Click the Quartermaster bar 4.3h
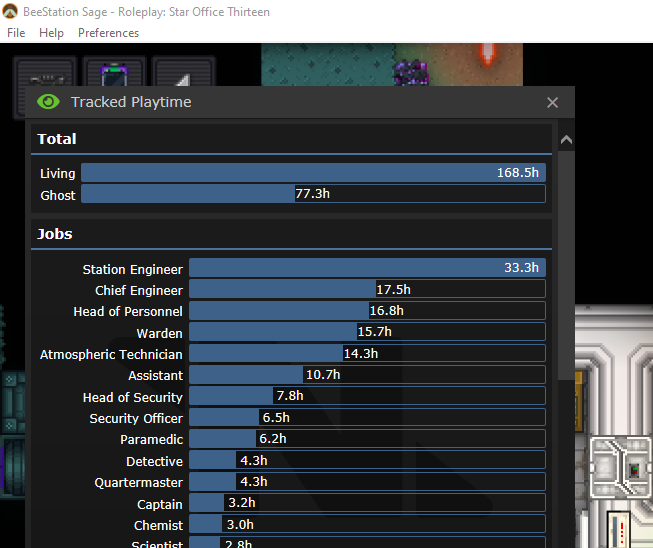The image size is (653, 548). coord(367,481)
